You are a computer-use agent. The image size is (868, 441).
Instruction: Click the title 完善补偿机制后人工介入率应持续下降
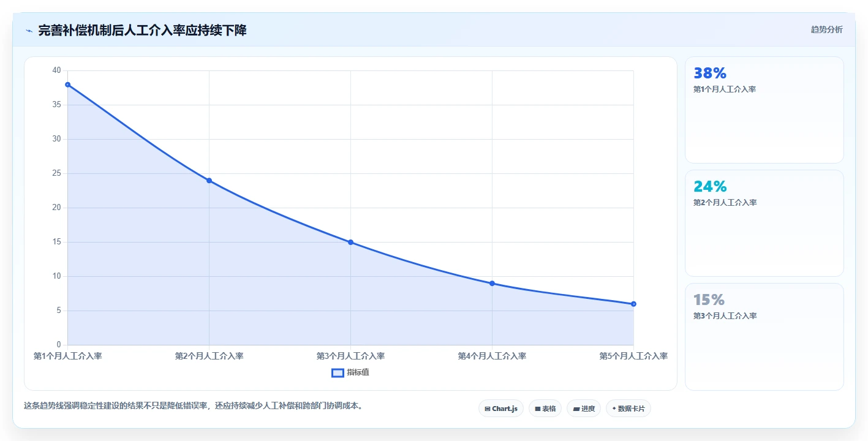(x=142, y=31)
